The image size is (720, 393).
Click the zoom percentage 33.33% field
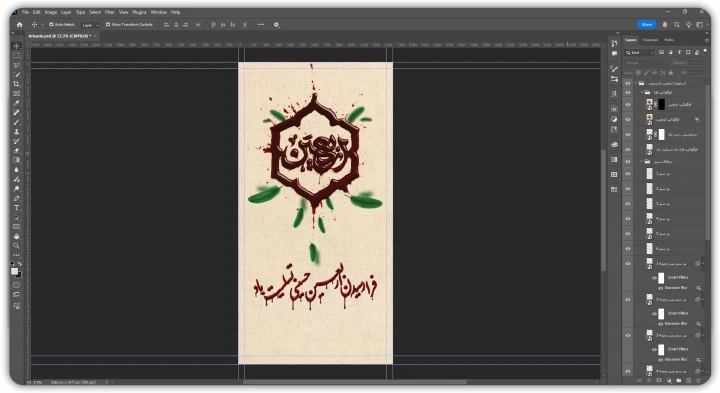tap(34, 382)
